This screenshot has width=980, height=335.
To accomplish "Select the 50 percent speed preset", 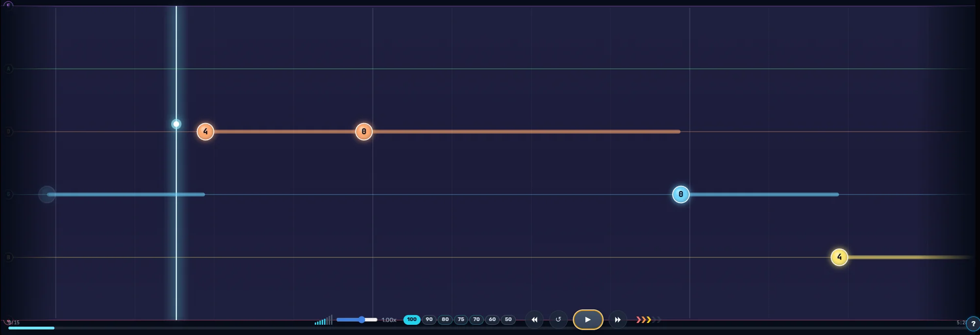I will click(x=508, y=319).
